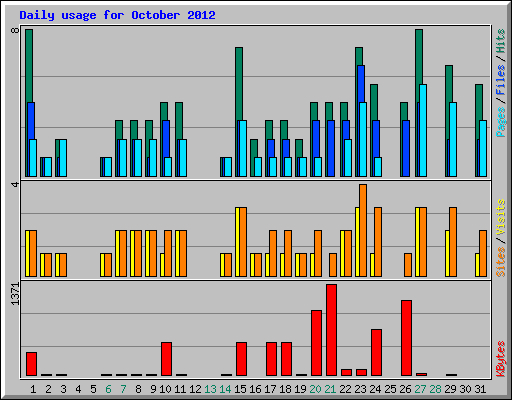512x400 pixels.
Task: Select the red KBytes bar for day 15
Action: tap(241, 359)
